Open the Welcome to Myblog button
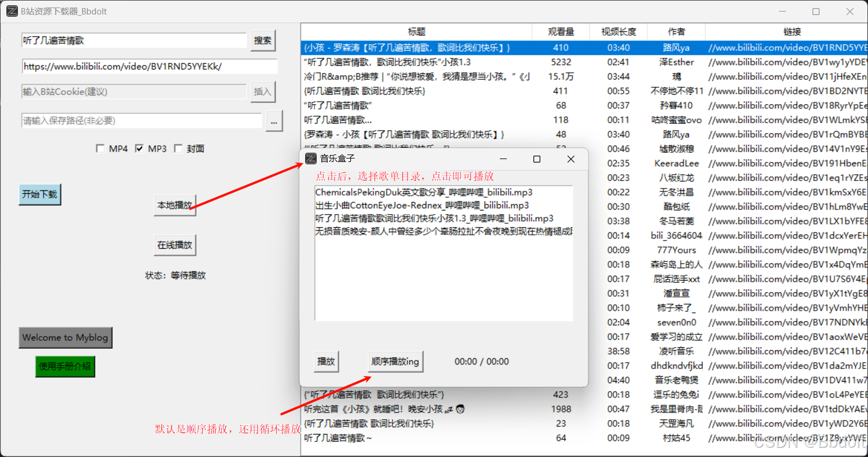The width and height of the screenshot is (868, 457). pyautogui.click(x=65, y=337)
